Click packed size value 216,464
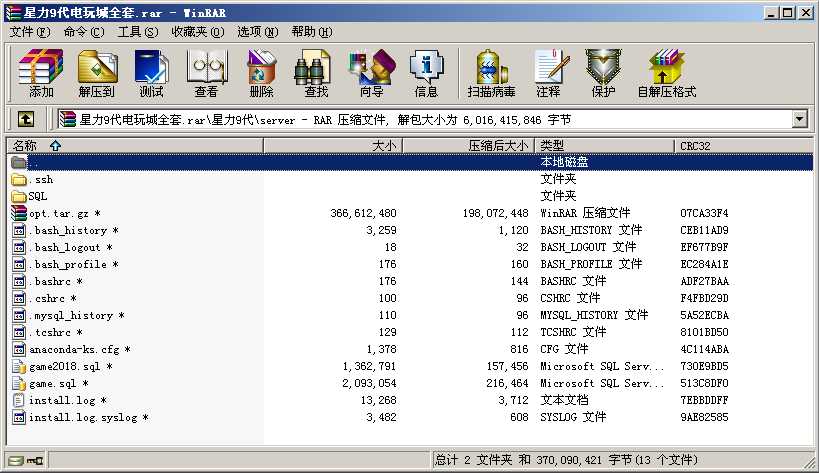The image size is (819, 473). (x=507, y=384)
